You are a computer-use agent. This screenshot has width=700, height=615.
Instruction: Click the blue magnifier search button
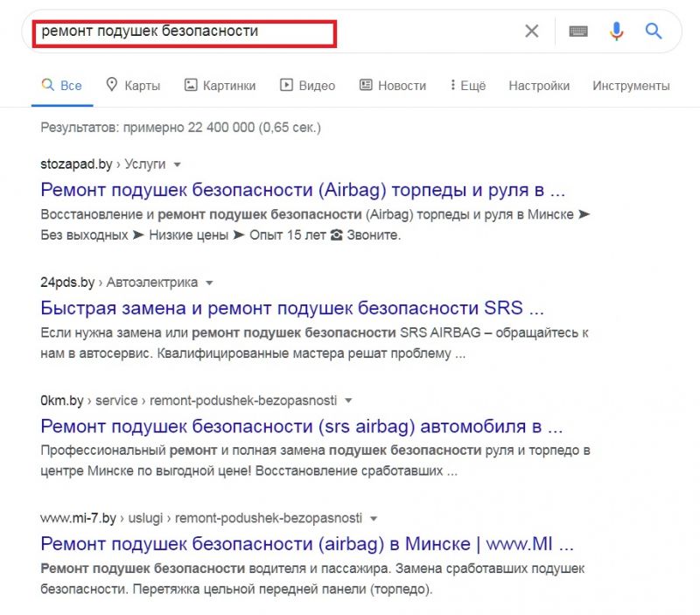coord(654,31)
